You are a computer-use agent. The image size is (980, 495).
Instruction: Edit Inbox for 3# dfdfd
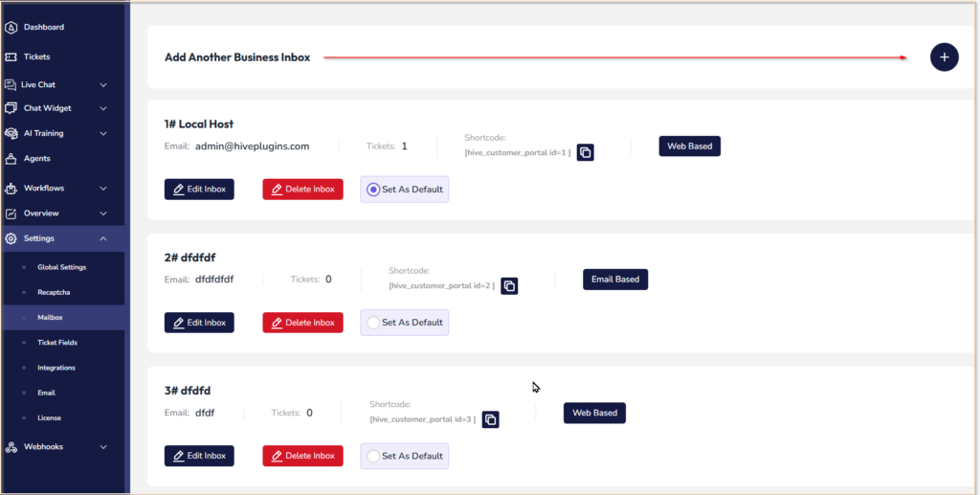(x=199, y=456)
